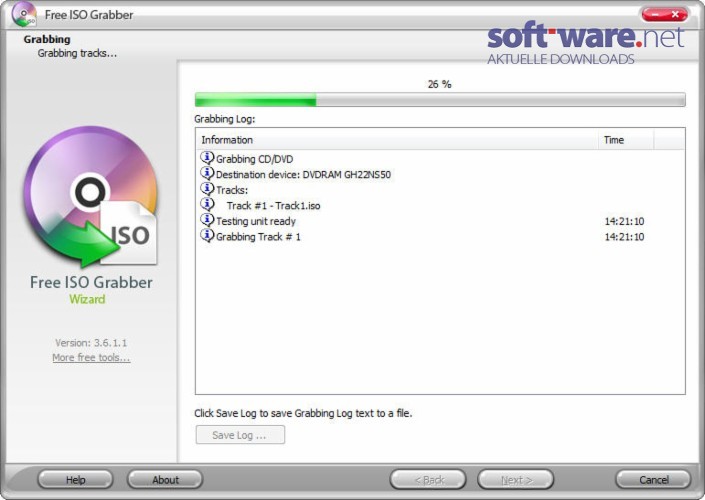Minimize the Free ISO Grabber window
This screenshot has height=500, width=705.
click(x=655, y=14)
